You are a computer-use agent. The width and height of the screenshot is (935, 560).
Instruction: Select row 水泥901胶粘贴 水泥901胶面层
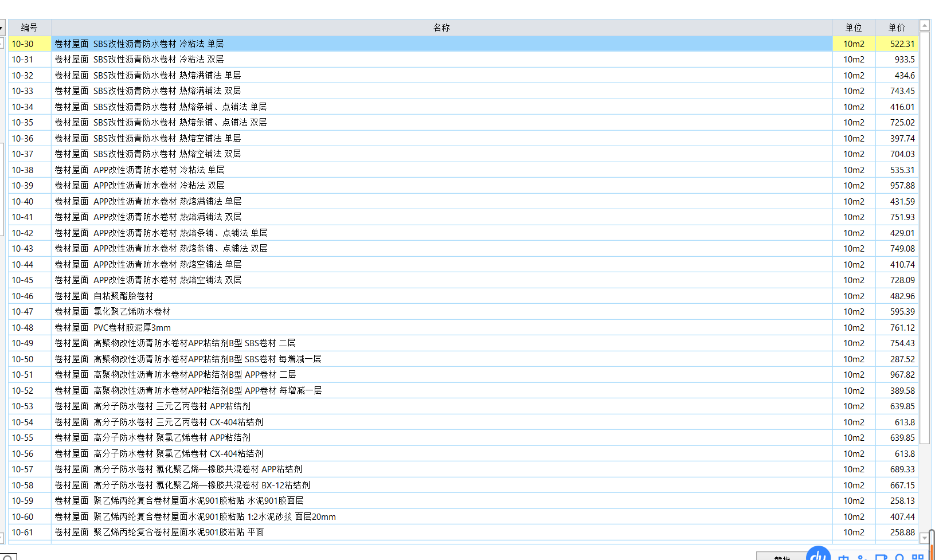click(x=441, y=501)
